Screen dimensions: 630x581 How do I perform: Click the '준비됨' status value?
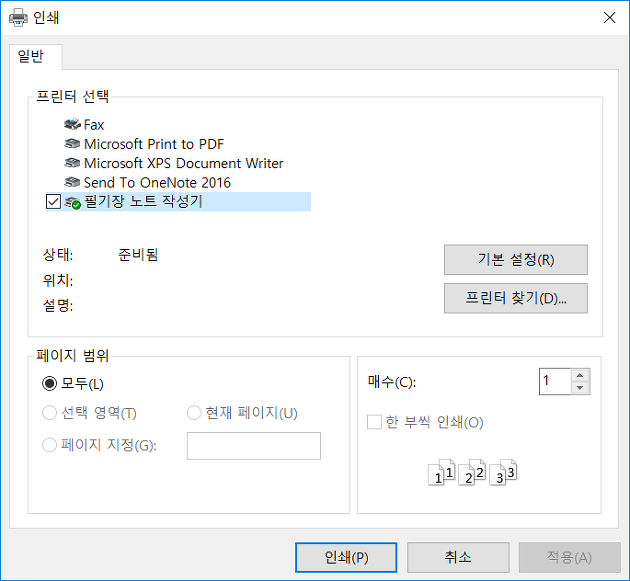tap(138, 254)
